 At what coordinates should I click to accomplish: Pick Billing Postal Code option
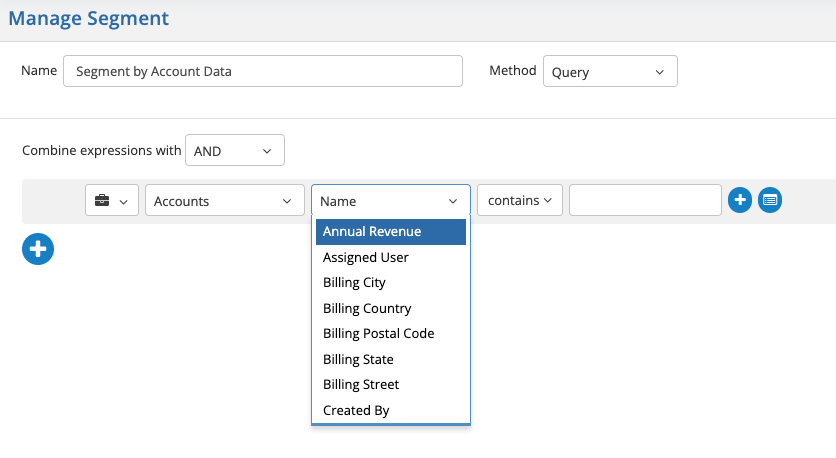[391, 334]
